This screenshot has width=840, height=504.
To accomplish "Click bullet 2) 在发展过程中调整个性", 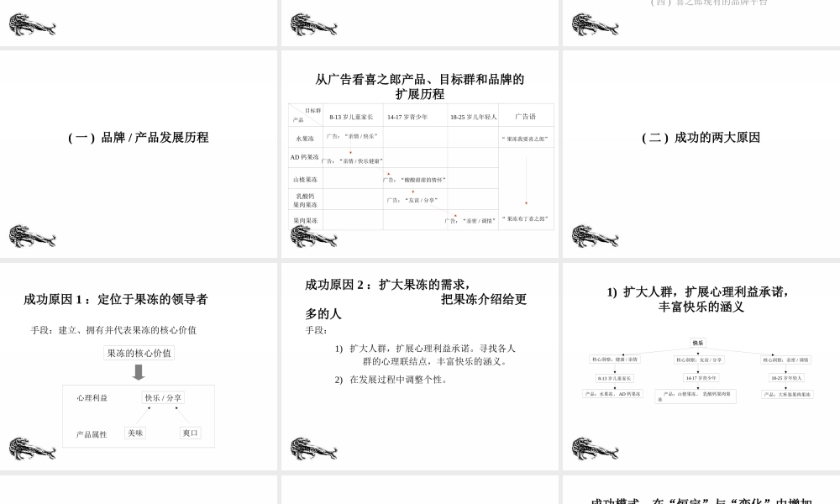I will [x=391, y=379].
